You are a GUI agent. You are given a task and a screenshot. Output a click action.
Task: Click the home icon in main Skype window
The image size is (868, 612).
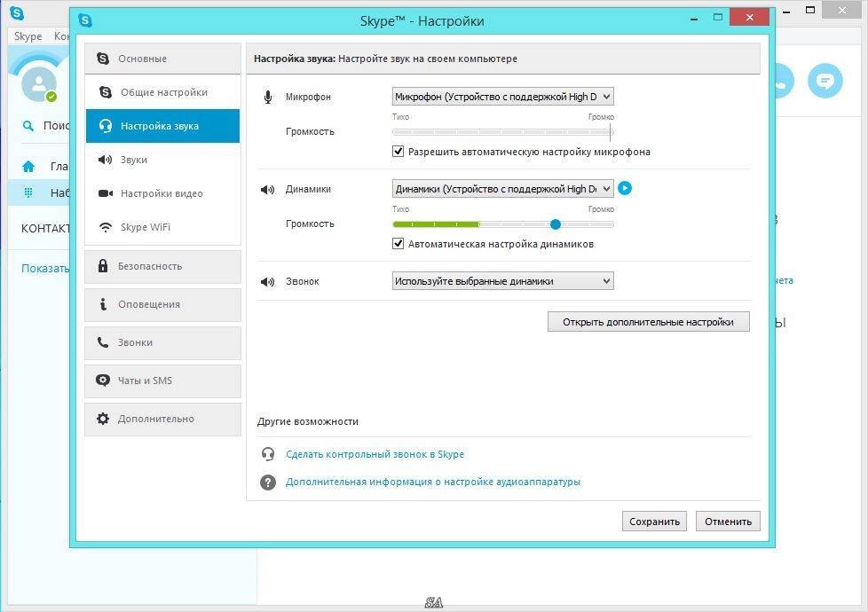coord(28,166)
